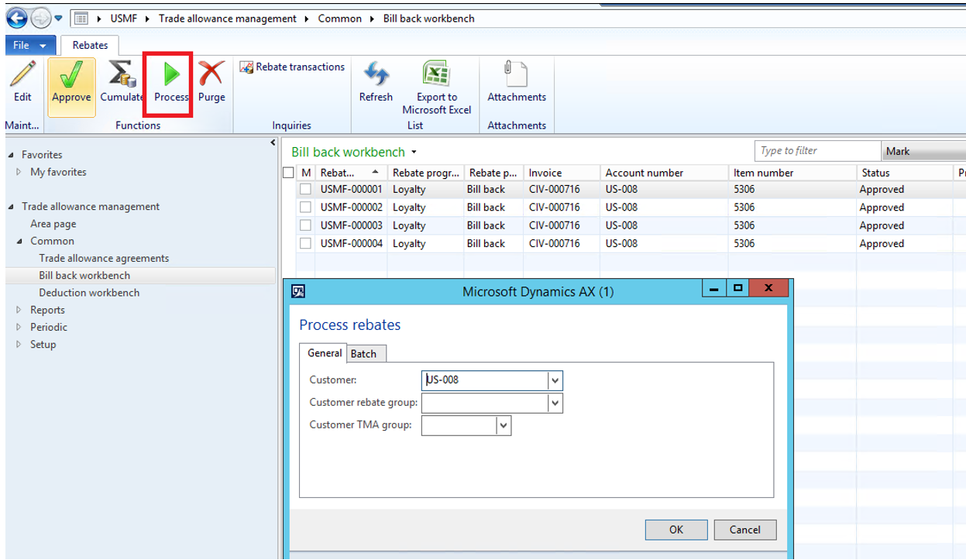Click the green Process play icon
This screenshot has width=966, height=560.
[x=171, y=76]
